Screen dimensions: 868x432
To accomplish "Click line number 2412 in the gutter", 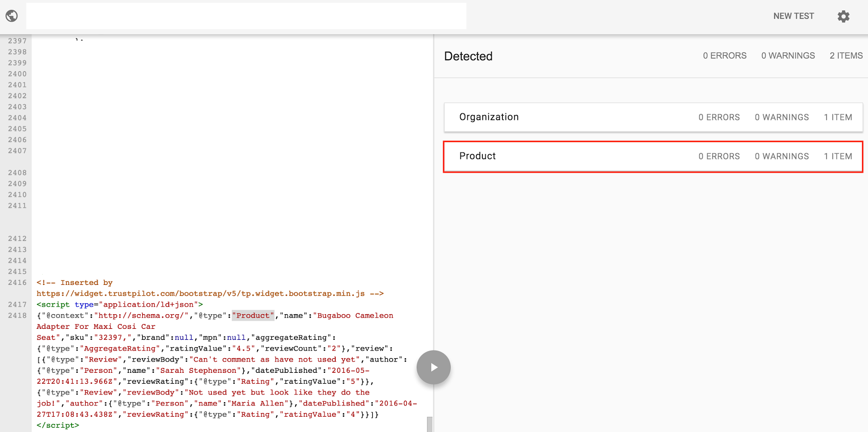I will (x=17, y=239).
